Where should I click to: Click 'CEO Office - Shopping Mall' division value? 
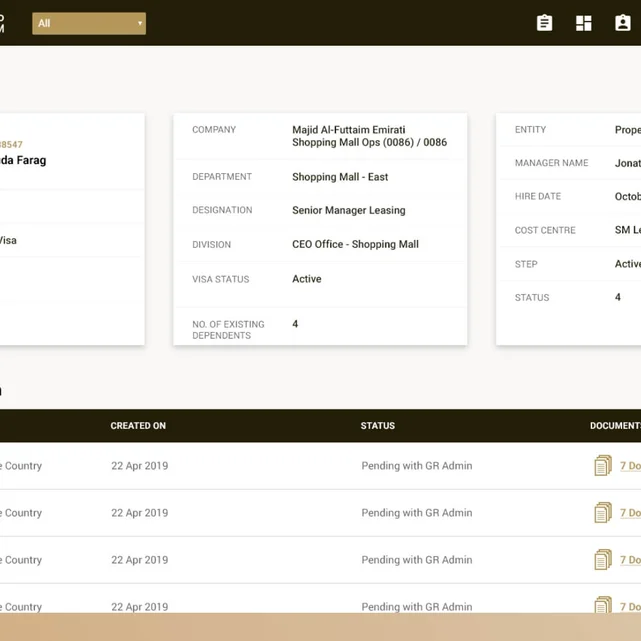[x=355, y=244]
